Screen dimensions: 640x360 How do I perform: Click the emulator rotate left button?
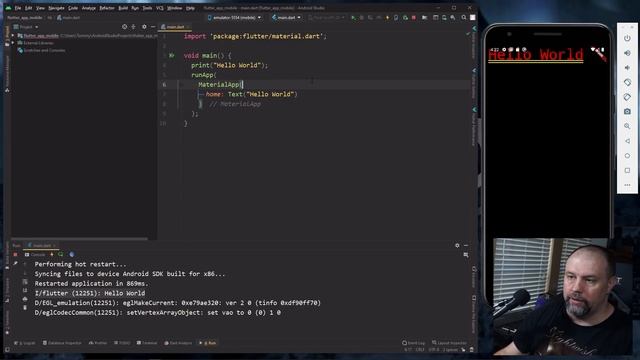coord(627,82)
